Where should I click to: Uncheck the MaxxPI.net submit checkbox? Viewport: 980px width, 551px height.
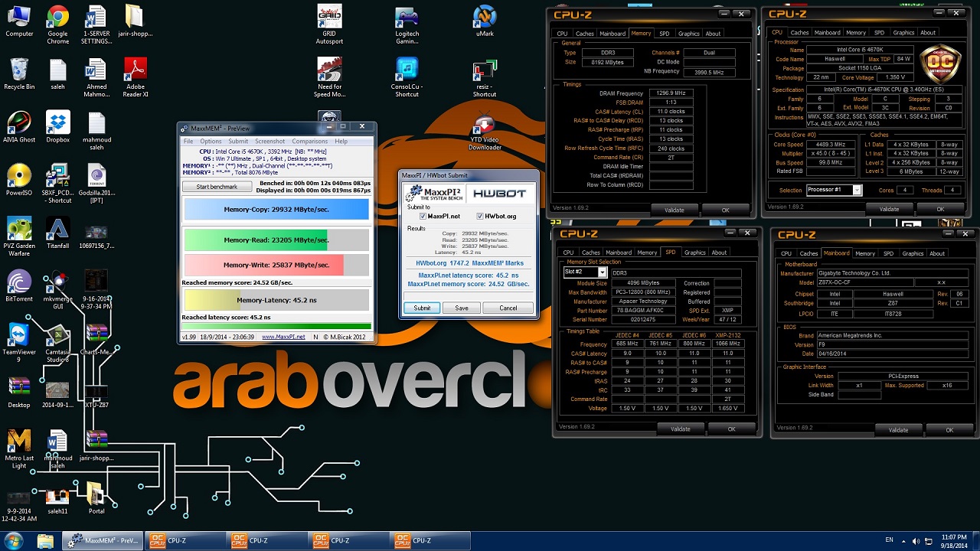pos(423,217)
